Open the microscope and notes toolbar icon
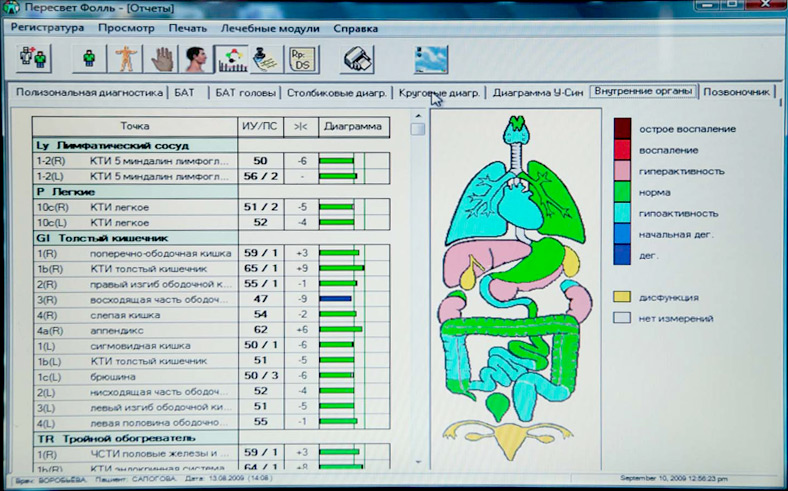The image size is (788, 491). [x=267, y=59]
